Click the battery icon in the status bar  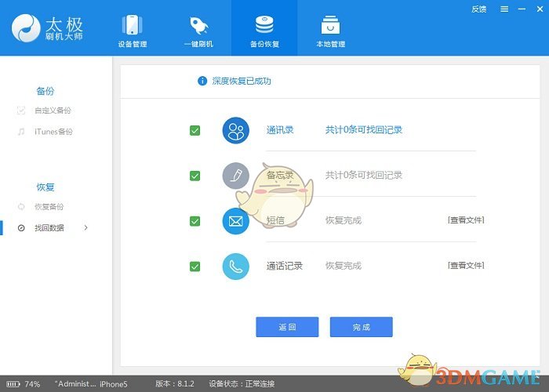point(13,384)
